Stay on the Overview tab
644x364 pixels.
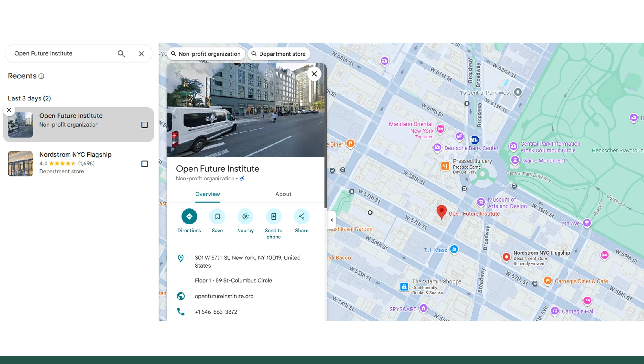tap(207, 194)
